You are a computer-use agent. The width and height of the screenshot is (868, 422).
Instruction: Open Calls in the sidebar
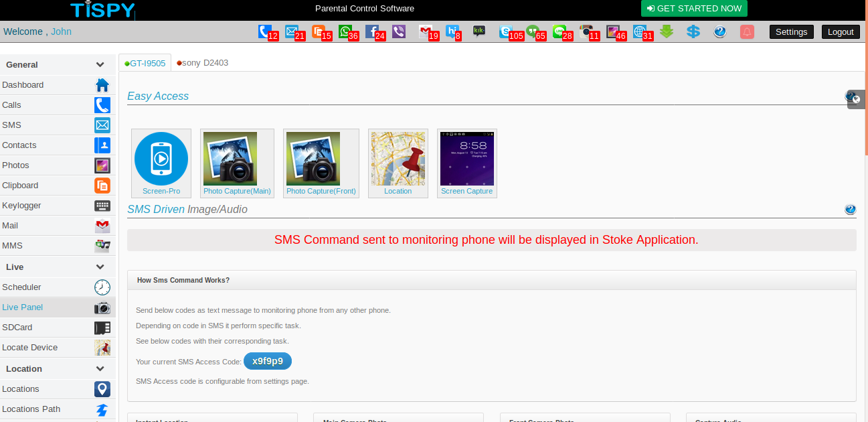point(58,105)
